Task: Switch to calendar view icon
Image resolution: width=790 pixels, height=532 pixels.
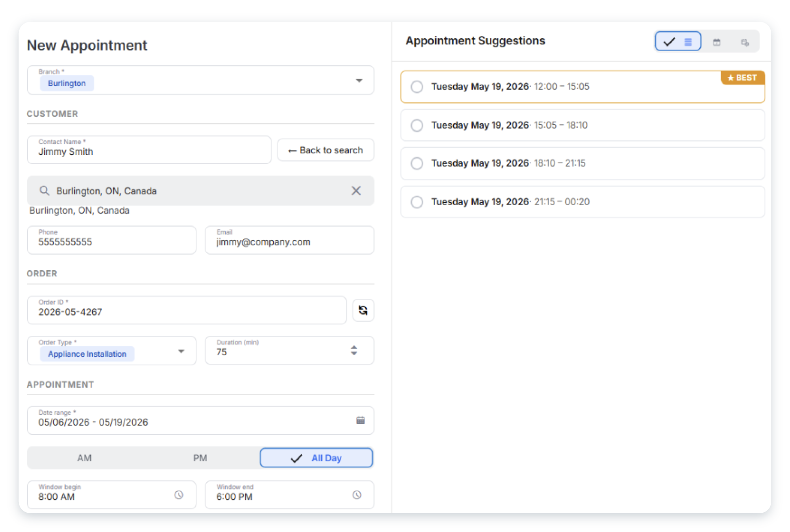Action: (716, 42)
